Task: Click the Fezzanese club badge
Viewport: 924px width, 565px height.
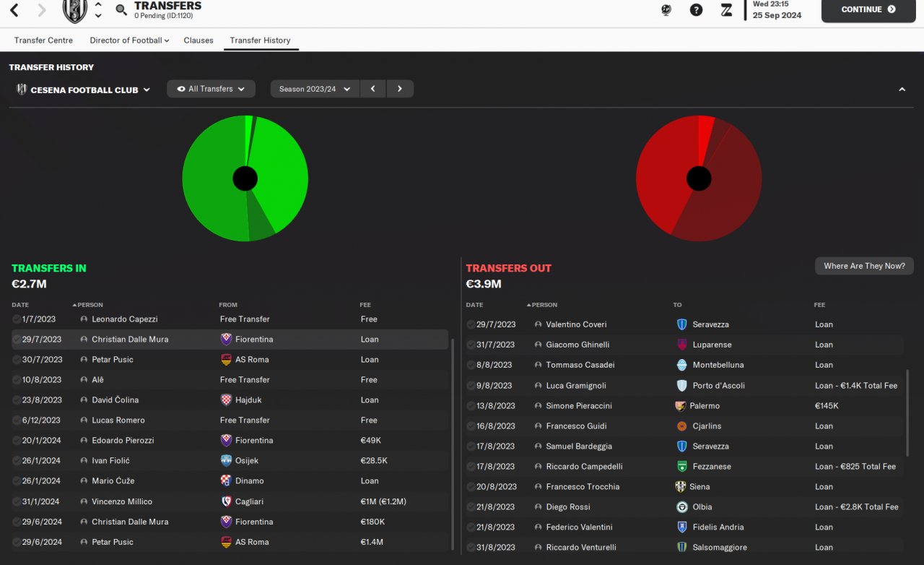Action: pos(681,467)
